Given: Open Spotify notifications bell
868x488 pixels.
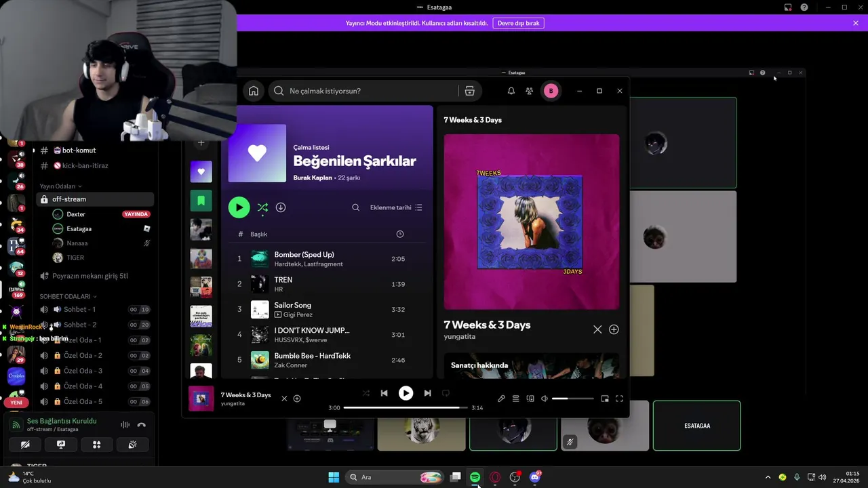Looking at the screenshot, I should click(x=511, y=91).
